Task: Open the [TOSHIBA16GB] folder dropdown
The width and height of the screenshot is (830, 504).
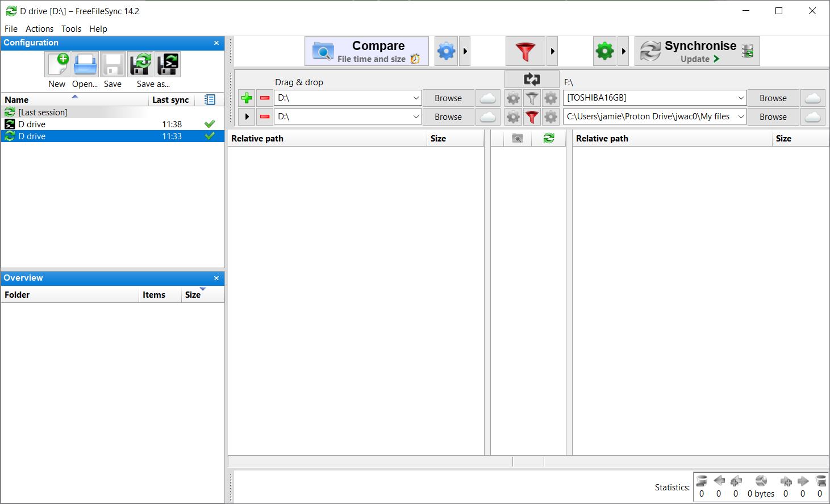Action: pyautogui.click(x=741, y=98)
